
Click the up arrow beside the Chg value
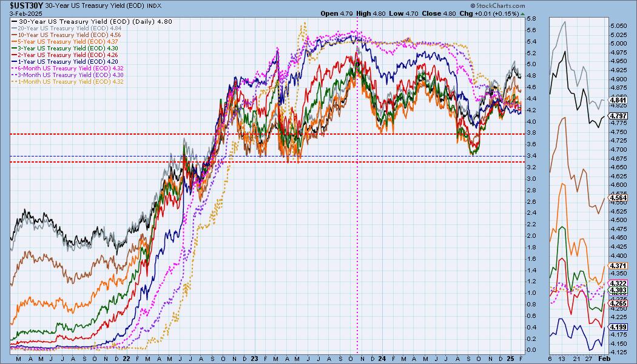click(522, 13)
